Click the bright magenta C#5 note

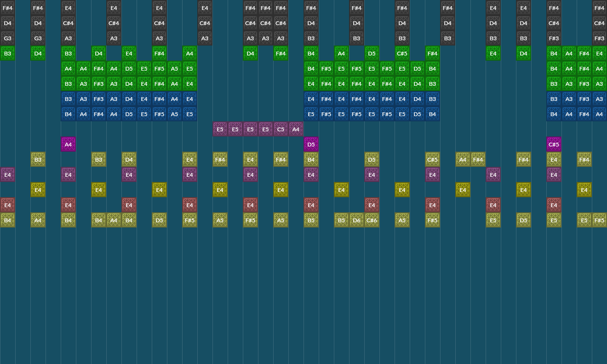554,144
